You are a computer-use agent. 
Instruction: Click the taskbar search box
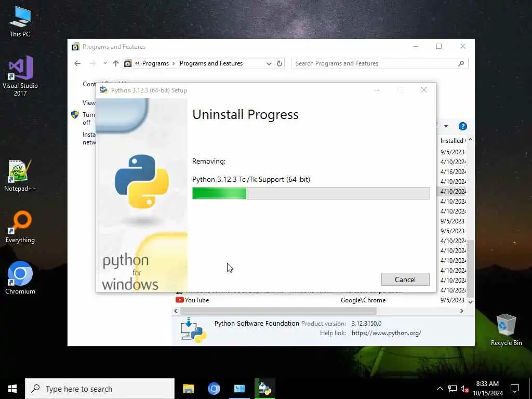coord(100,389)
